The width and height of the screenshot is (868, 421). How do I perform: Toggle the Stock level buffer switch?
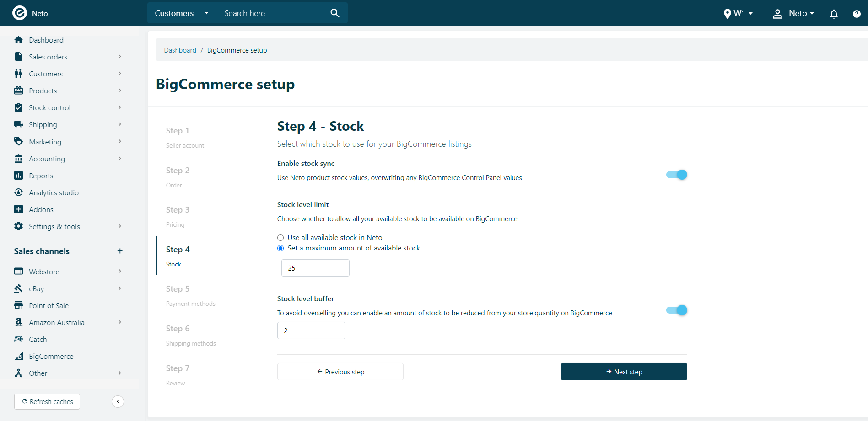[x=677, y=310]
